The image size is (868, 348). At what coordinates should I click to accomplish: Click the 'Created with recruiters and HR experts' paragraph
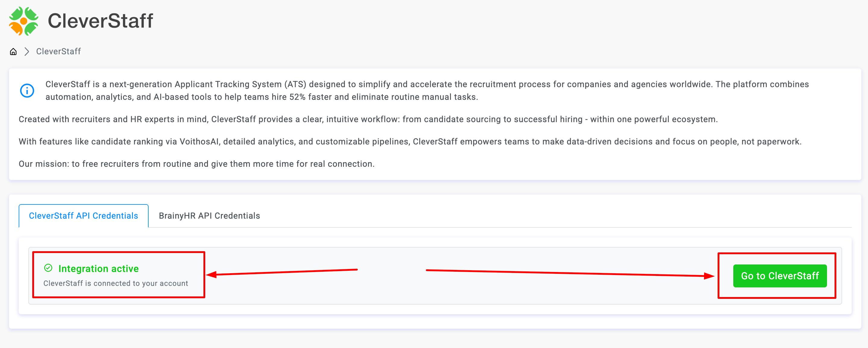click(x=368, y=119)
